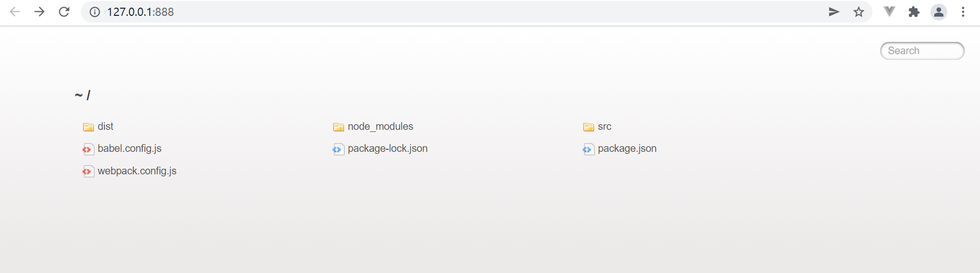The width and height of the screenshot is (980, 273).
Task: Go forward in browser history
Action: (39, 12)
